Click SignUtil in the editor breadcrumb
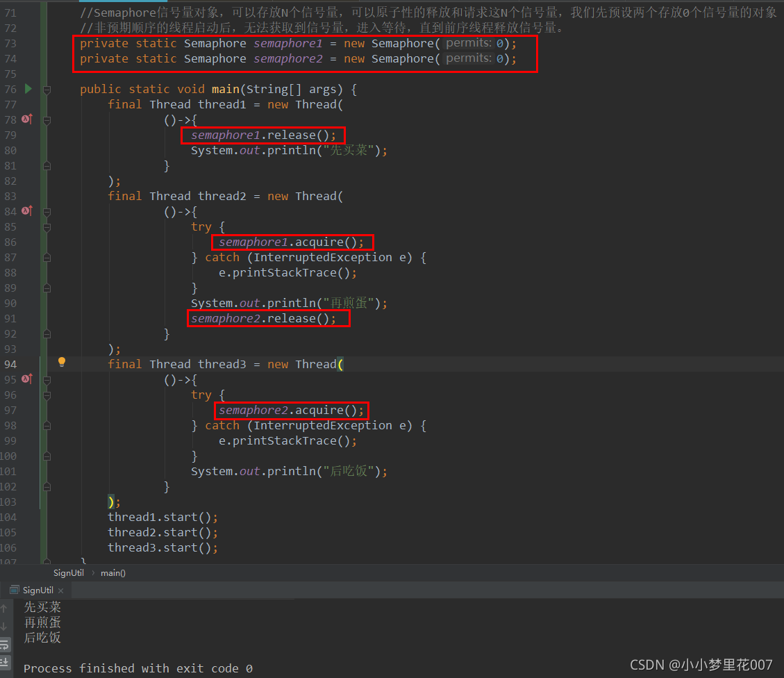784x678 pixels. click(69, 573)
